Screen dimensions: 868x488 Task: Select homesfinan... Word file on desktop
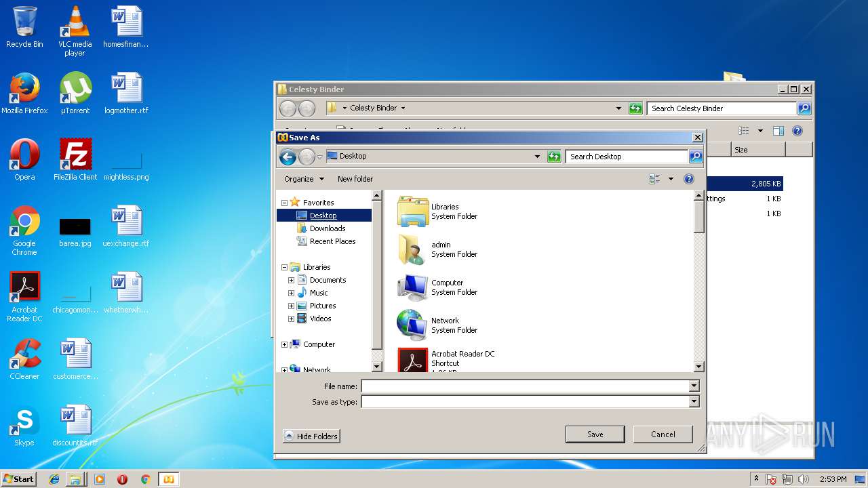[126, 27]
